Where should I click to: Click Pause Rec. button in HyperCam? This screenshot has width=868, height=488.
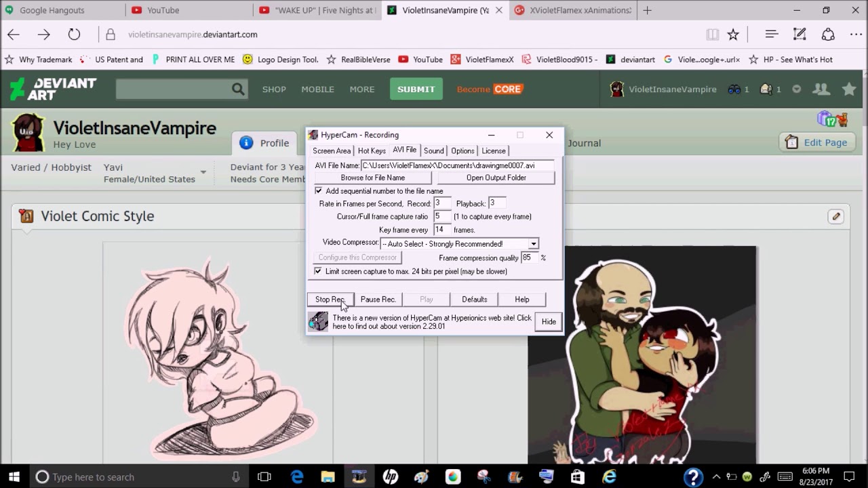click(378, 300)
